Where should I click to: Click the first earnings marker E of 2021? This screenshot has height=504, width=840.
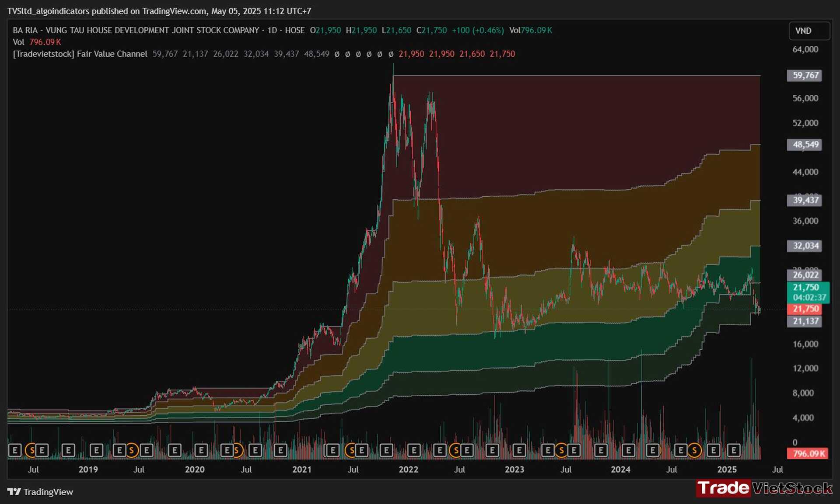(x=332, y=450)
